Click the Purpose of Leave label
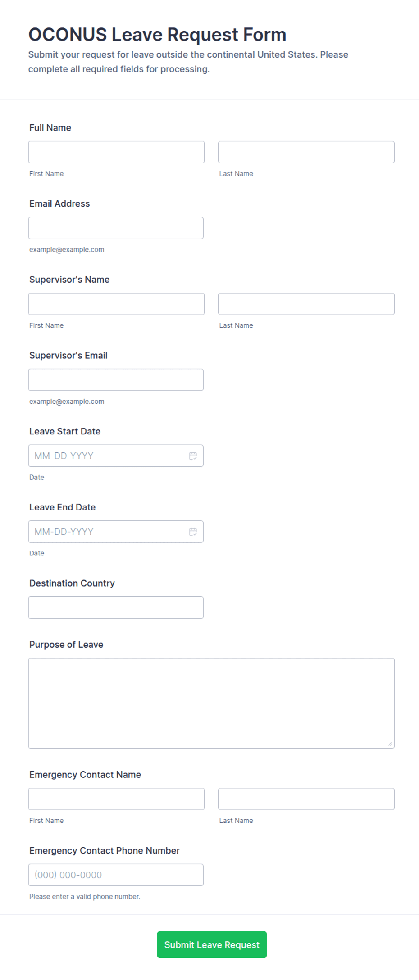The height and width of the screenshot is (980, 419). [66, 645]
